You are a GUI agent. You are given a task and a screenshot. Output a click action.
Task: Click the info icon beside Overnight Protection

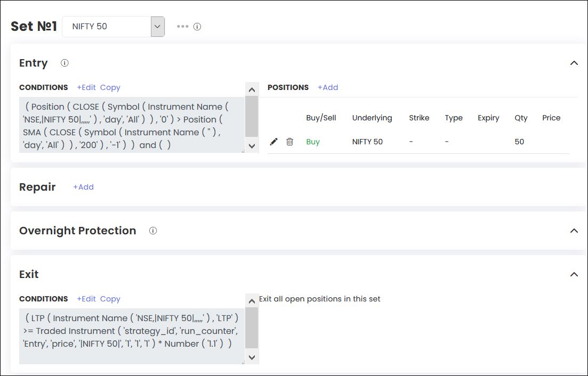click(x=153, y=231)
